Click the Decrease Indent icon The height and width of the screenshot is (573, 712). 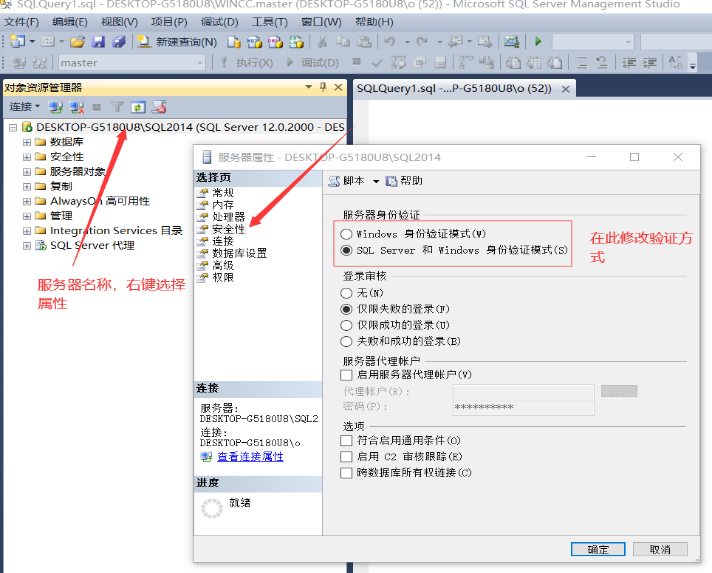click(629, 63)
